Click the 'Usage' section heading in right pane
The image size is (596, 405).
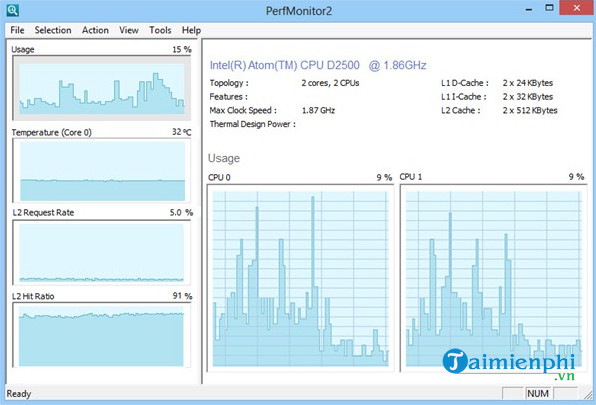(224, 158)
